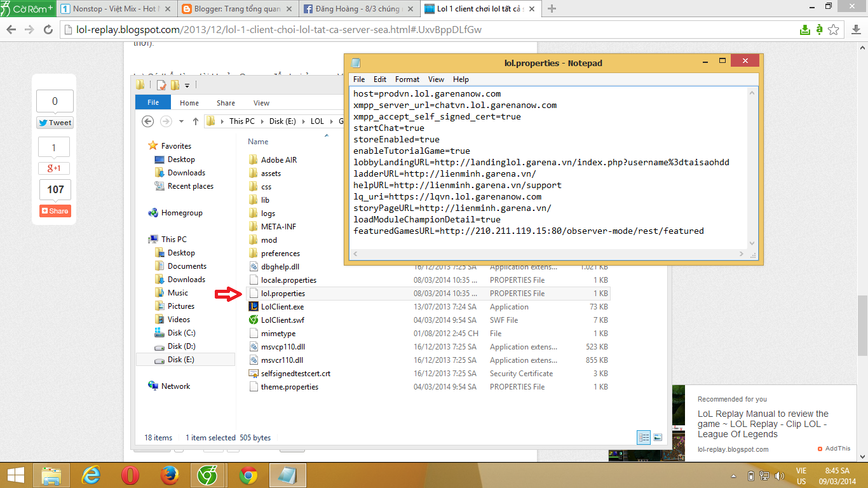Click the Windows Start button
This screenshot has width=868, height=488.
[15, 475]
